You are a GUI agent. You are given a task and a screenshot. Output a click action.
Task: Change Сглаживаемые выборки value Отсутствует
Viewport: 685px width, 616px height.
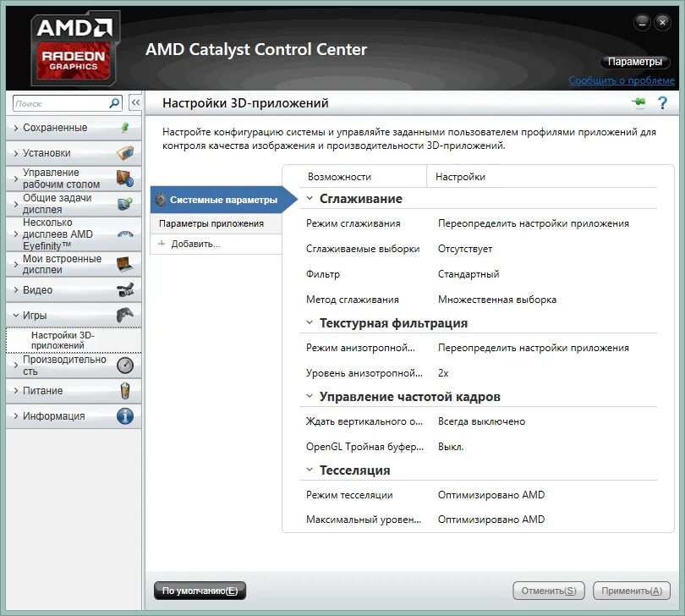pyautogui.click(x=465, y=249)
